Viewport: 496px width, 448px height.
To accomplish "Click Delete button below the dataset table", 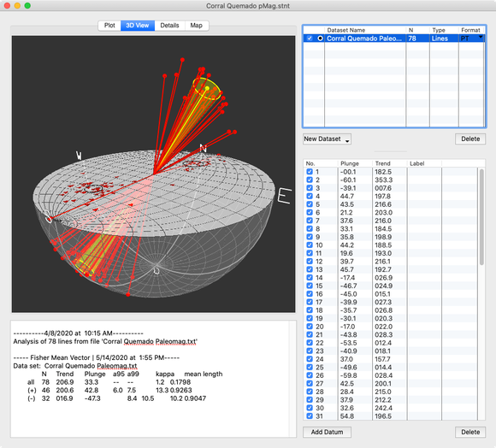I will [470, 139].
